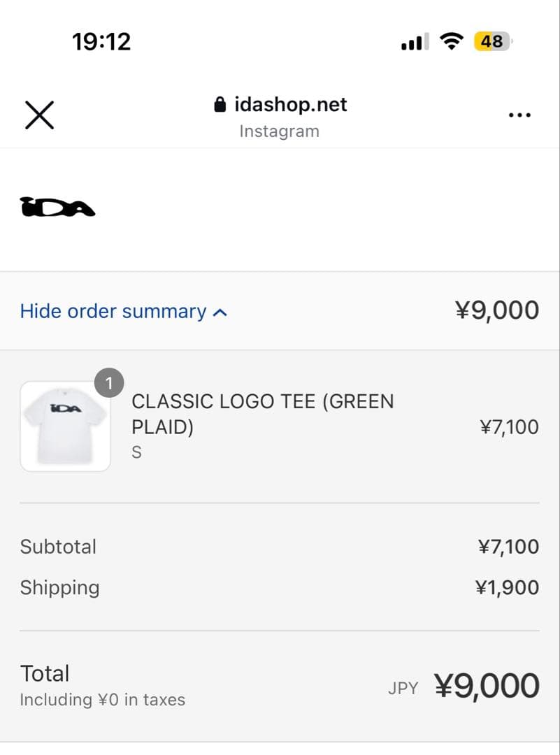Tap the upward chevron next to summary link

pos(220,311)
